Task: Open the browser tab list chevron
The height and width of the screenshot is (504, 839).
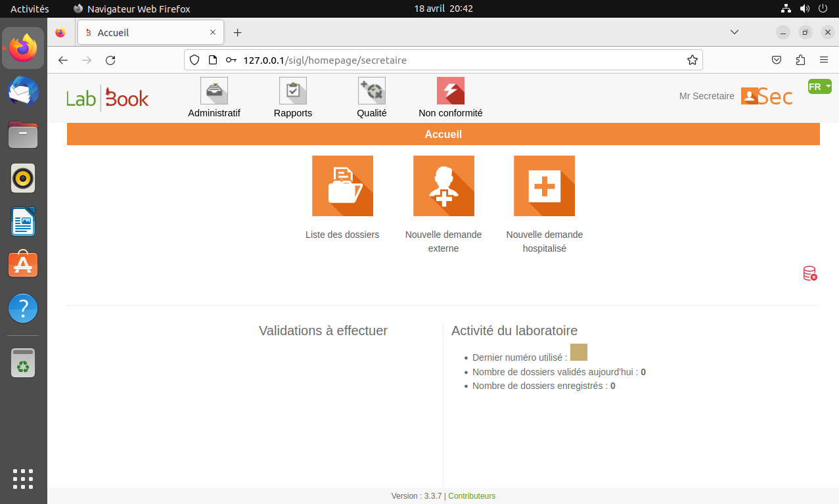Action: 734,32
